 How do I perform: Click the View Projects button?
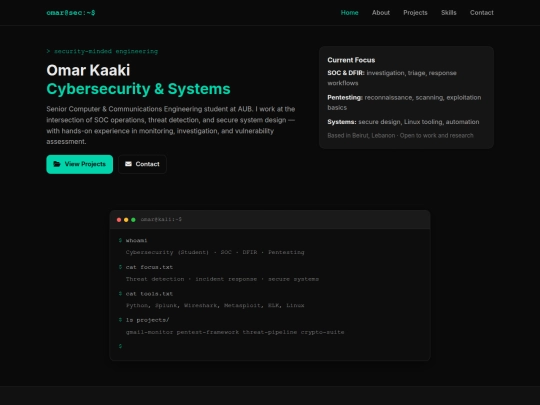80,164
